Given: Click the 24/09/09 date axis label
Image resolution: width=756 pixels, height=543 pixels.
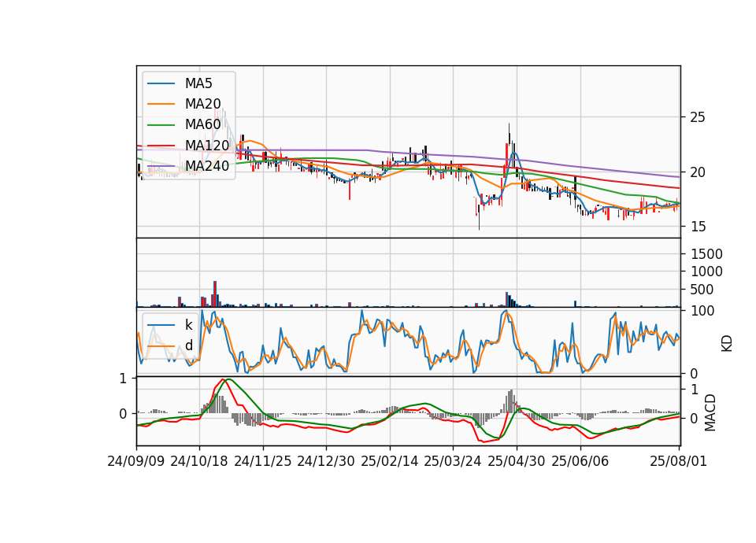Looking at the screenshot, I should (x=136, y=461).
